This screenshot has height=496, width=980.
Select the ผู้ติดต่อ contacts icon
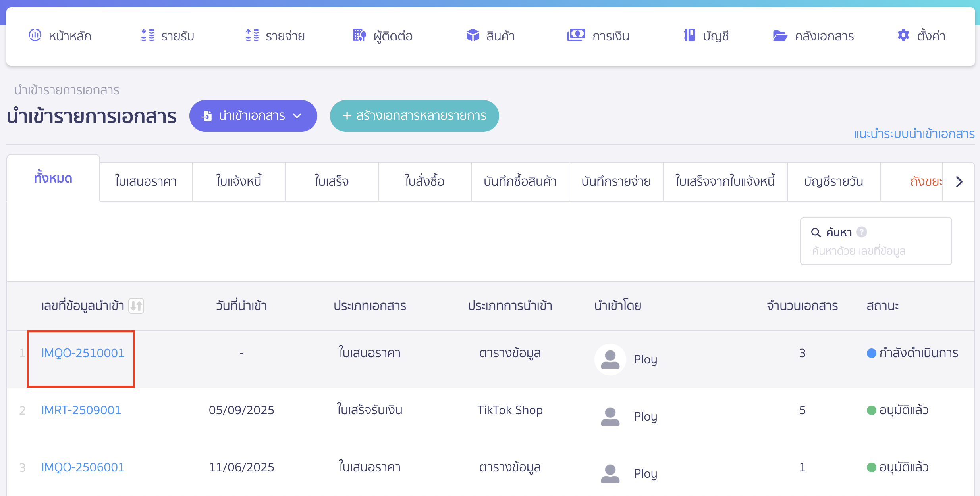coord(359,36)
